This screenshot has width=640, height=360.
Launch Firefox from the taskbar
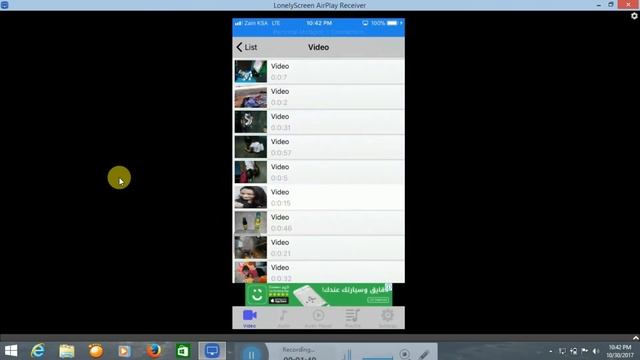(154, 351)
